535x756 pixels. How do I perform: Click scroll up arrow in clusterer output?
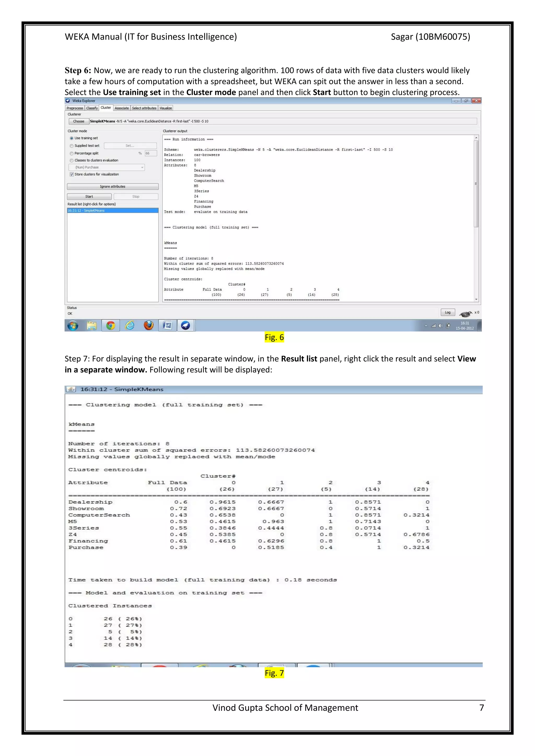coord(476,138)
